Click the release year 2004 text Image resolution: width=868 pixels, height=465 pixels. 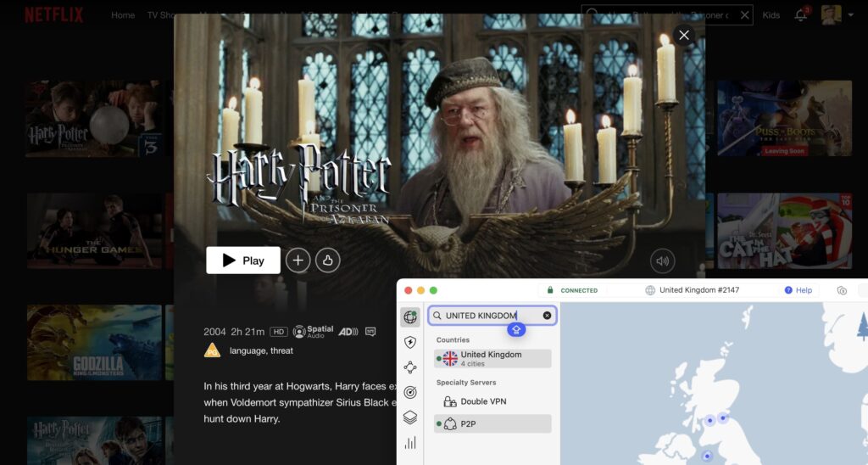[x=214, y=332]
